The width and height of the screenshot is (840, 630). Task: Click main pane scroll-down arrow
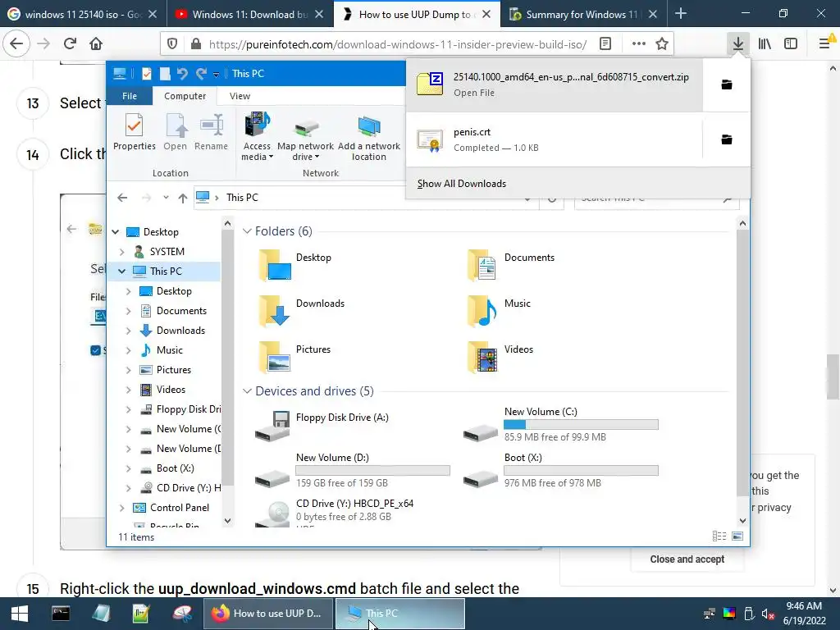tap(742, 520)
